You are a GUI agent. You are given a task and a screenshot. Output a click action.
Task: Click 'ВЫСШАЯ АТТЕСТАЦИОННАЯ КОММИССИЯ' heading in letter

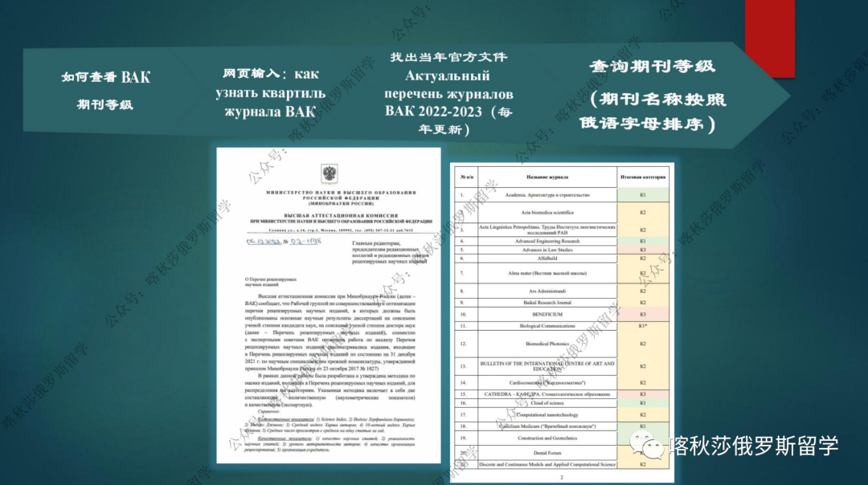click(341, 215)
